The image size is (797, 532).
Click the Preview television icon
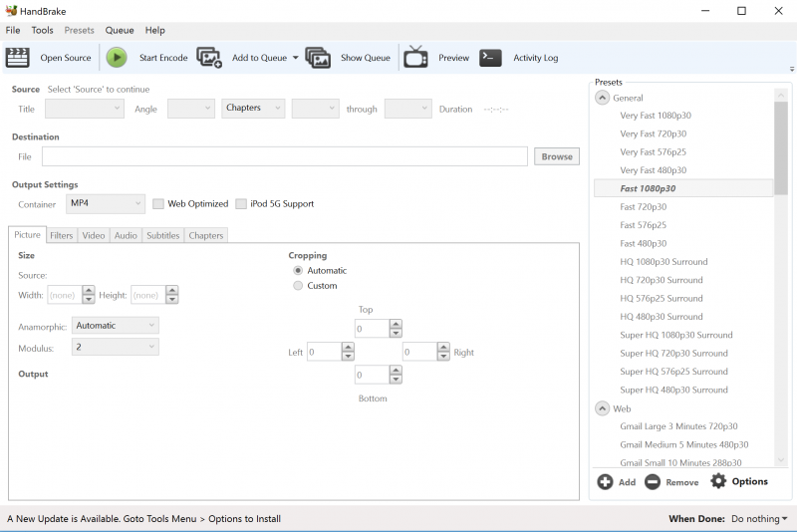point(415,57)
